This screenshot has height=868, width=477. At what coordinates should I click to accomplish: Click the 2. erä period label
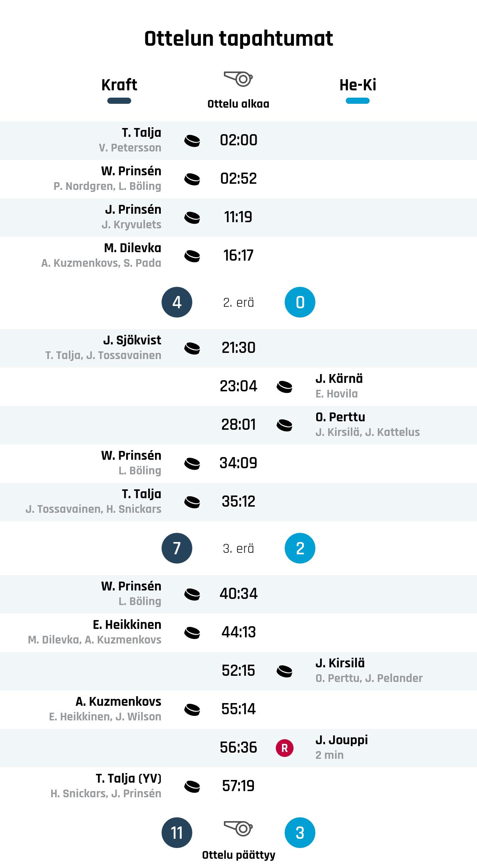pos(239,303)
